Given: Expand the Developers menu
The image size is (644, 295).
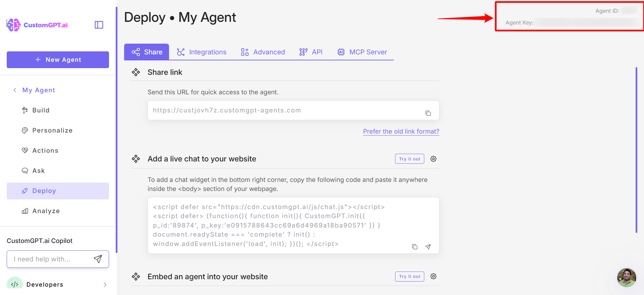Looking at the screenshot, I should click(105, 285).
